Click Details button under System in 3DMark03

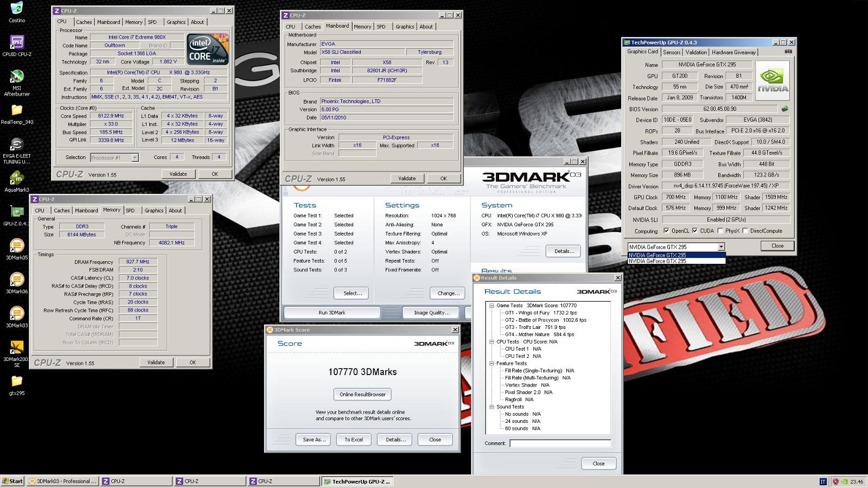pyautogui.click(x=564, y=251)
